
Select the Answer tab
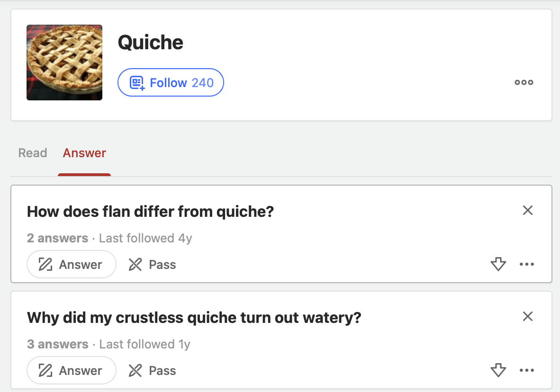click(84, 152)
